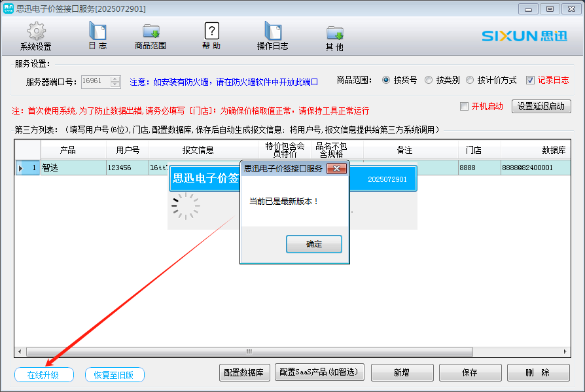Open 配置数据库 settings
Image resolution: width=585 pixels, height=392 pixels.
244,372
